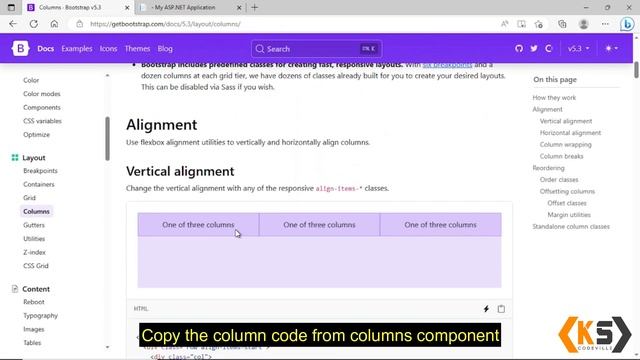Click the address bar URL
Screen dimensions: 640x360
click(x=166, y=24)
